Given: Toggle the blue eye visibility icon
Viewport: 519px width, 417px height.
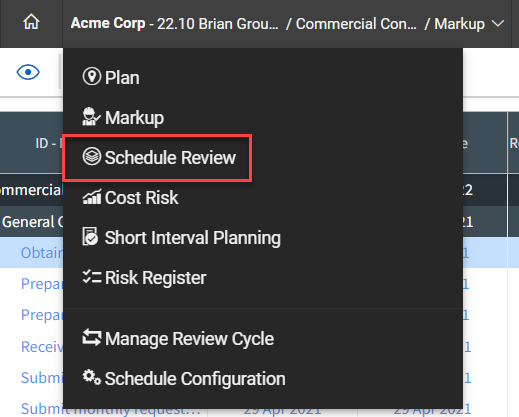Looking at the screenshot, I should pos(28,72).
